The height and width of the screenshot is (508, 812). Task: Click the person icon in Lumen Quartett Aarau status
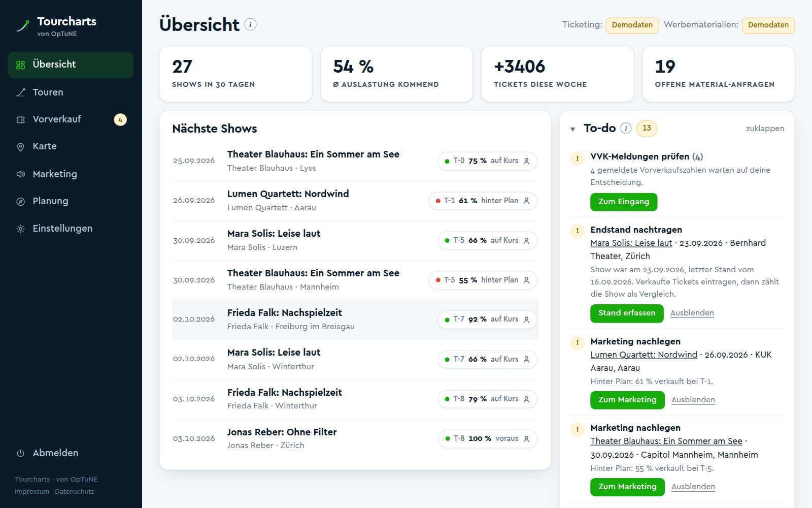pos(526,201)
